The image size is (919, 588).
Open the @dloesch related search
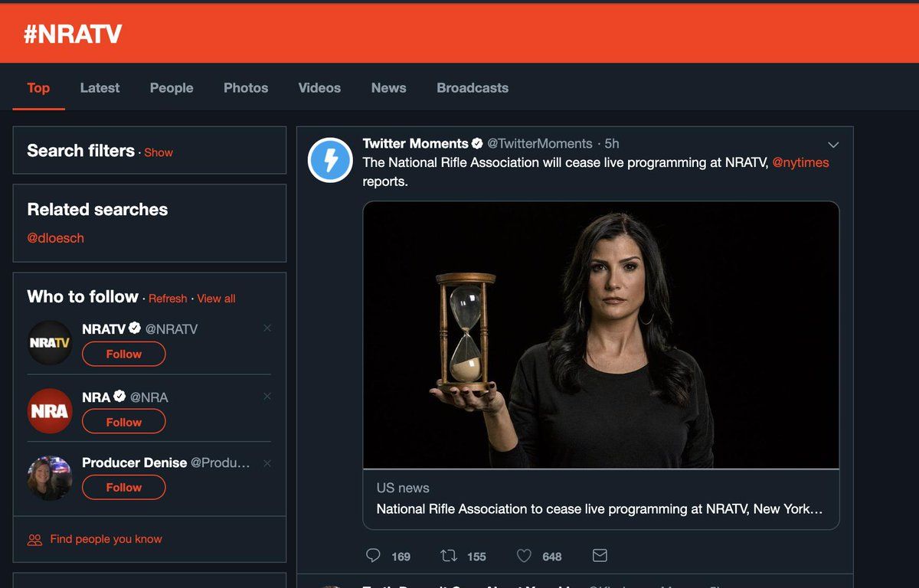pyautogui.click(x=55, y=238)
